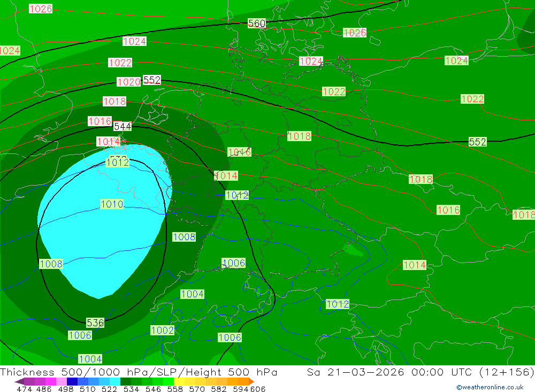535x392 pixels.
Task: Click the blue 1002 pressure label
Action: pyautogui.click(x=163, y=330)
